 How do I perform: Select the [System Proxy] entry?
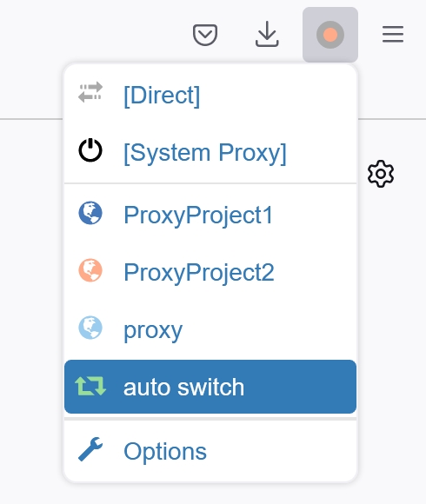click(210, 153)
